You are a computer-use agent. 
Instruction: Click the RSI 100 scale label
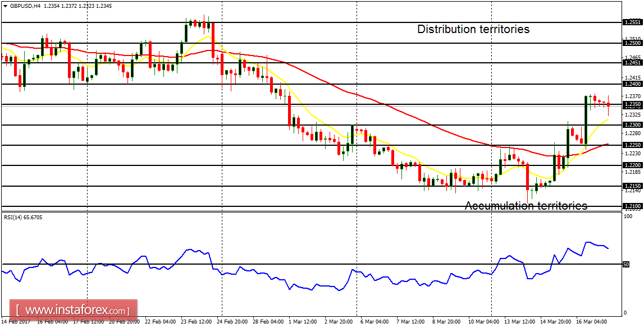point(627,217)
